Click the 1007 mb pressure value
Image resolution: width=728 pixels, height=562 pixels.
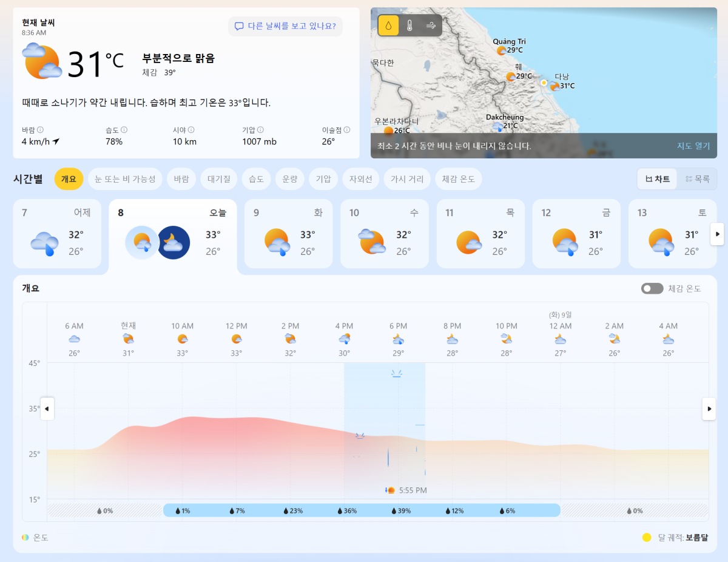(x=259, y=141)
